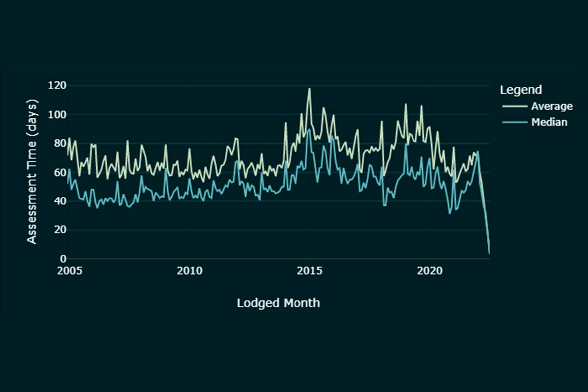
Task: Select the Assessment Time (days) y-axis title
Action: 32,172
